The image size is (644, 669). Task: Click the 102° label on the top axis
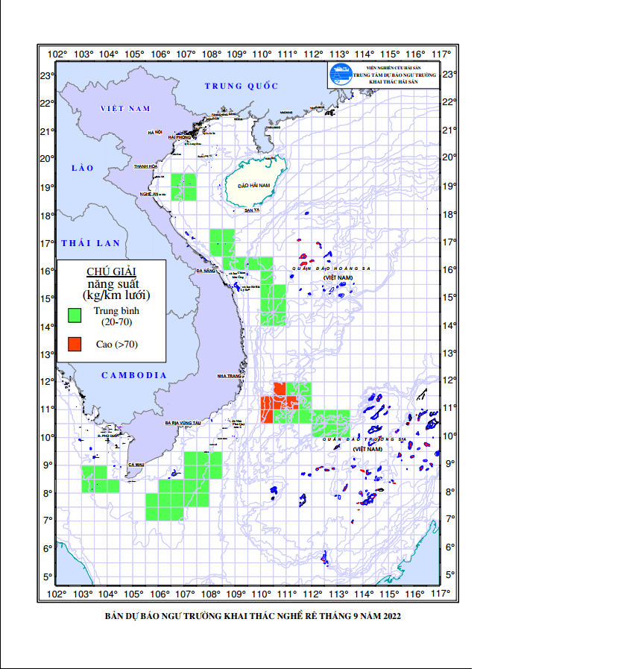point(57,54)
